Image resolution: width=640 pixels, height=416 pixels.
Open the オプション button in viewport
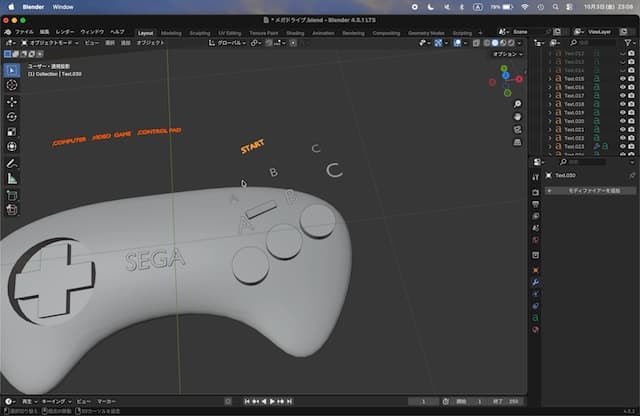[507, 54]
